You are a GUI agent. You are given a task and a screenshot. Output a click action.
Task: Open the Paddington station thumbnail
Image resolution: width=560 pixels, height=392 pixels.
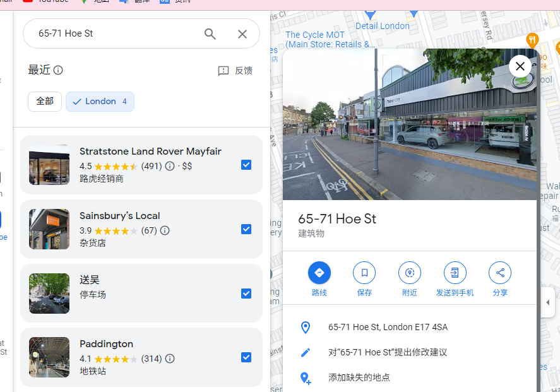tap(49, 357)
